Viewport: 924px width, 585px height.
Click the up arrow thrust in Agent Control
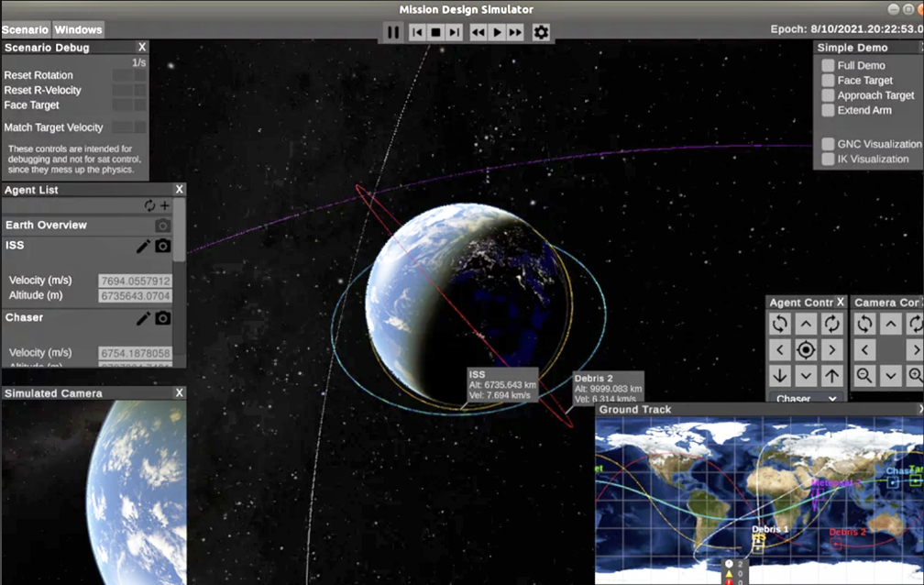(x=831, y=376)
